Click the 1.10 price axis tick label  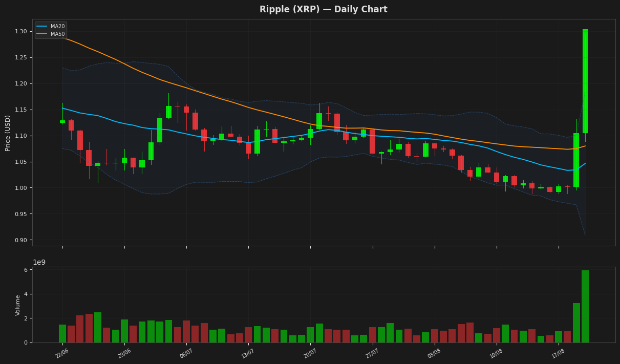(x=21, y=136)
